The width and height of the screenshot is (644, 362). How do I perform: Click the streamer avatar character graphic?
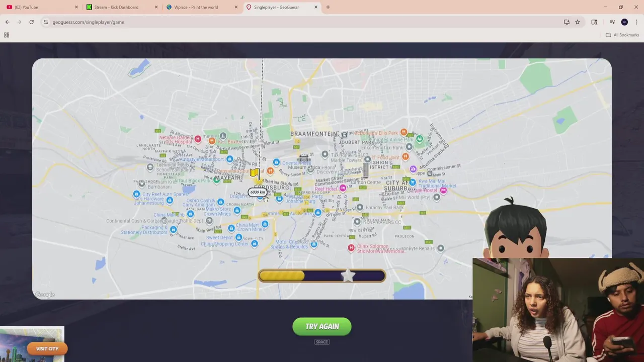pyautogui.click(x=515, y=228)
